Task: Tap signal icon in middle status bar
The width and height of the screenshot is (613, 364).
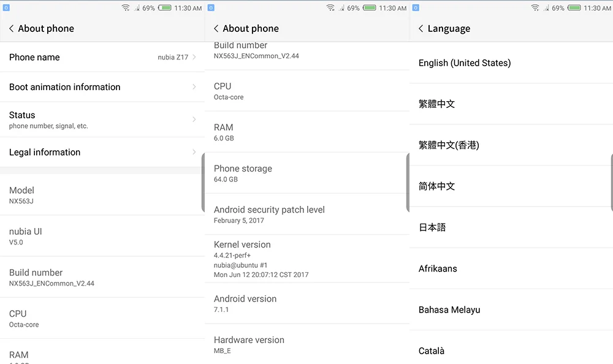Action: [x=341, y=8]
